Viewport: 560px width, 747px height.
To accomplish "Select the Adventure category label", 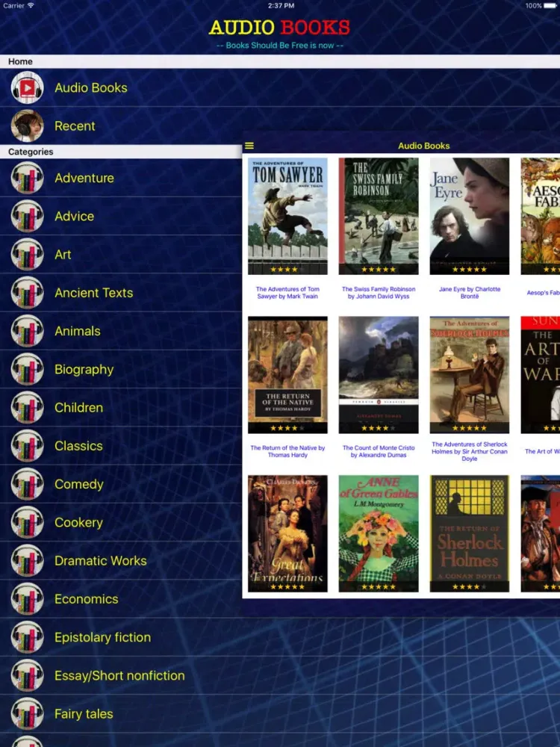I will point(84,178).
